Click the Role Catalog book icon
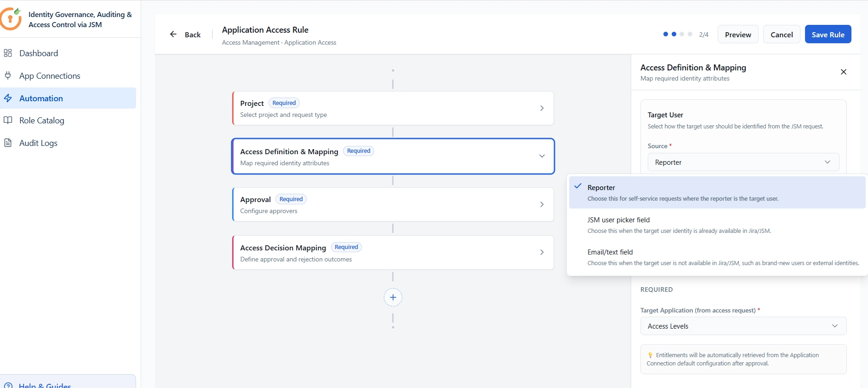The width and height of the screenshot is (868, 388). [8, 120]
